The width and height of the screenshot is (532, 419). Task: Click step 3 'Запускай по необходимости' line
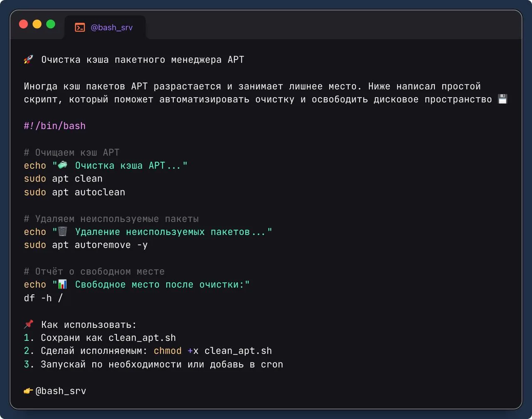pyautogui.click(x=153, y=365)
